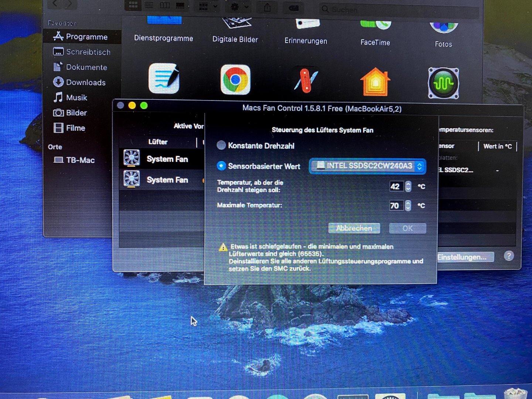
Task: Switch Finder to gallery view
Action: pyautogui.click(x=180, y=5)
